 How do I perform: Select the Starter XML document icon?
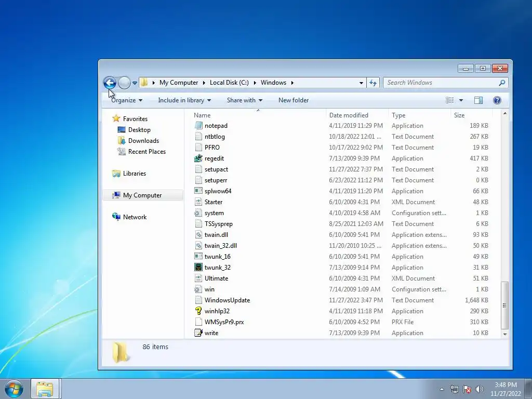pyautogui.click(x=198, y=202)
